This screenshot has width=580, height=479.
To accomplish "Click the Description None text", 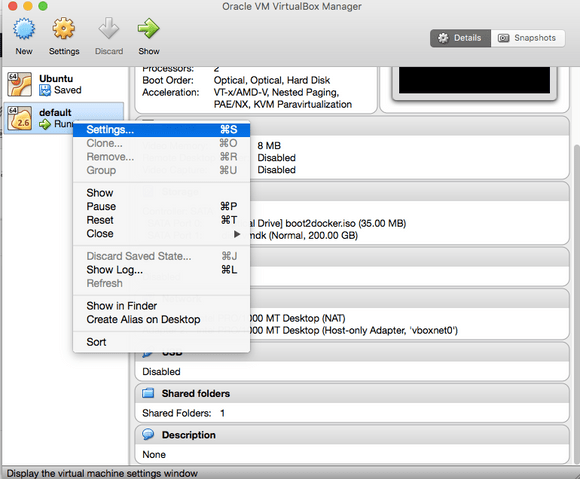I will 154,455.
